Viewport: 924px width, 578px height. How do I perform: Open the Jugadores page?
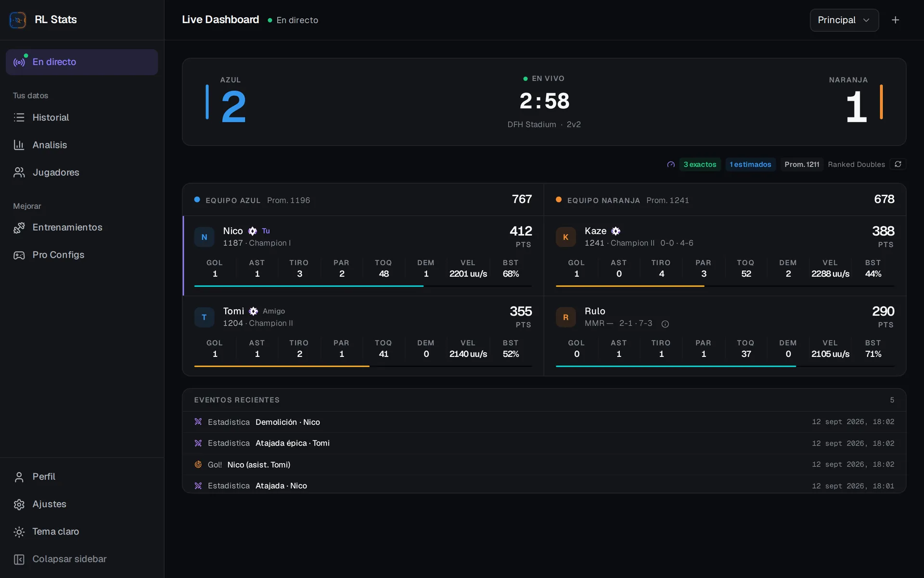pyautogui.click(x=82, y=172)
